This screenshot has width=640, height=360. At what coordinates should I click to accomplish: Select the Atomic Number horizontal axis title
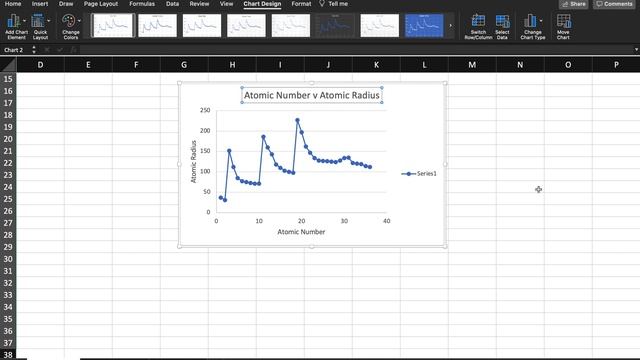tap(301, 232)
